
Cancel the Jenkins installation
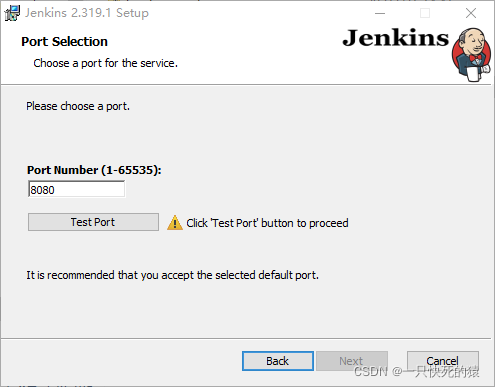click(x=443, y=361)
